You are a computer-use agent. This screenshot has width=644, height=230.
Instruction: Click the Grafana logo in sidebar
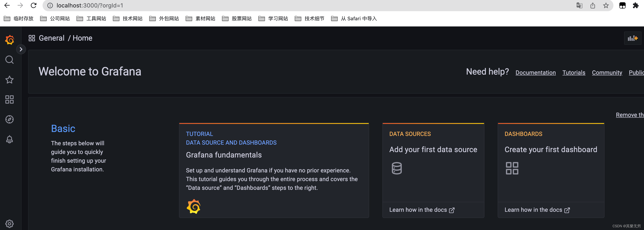[x=10, y=40]
